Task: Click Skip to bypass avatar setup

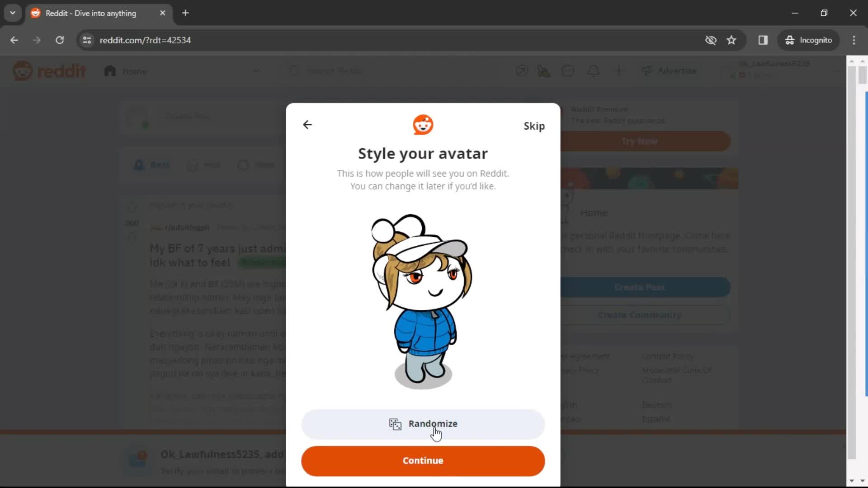Action: point(534,125)
